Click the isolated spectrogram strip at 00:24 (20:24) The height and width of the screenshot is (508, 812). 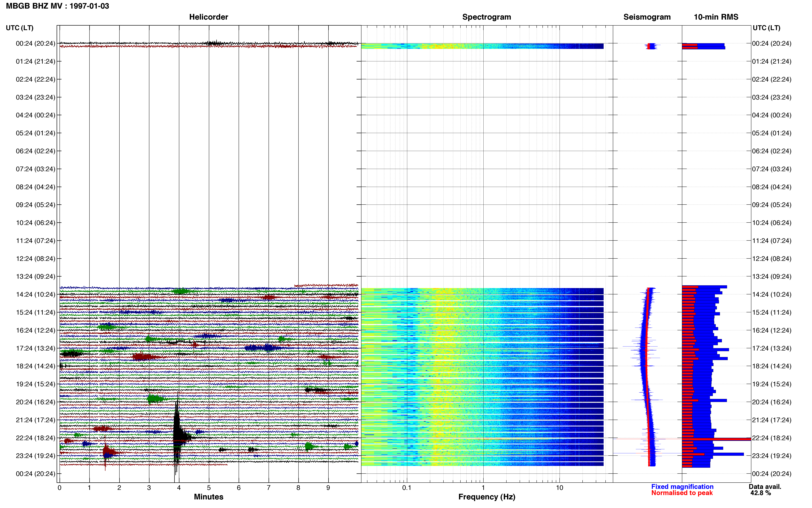point(482,46)
